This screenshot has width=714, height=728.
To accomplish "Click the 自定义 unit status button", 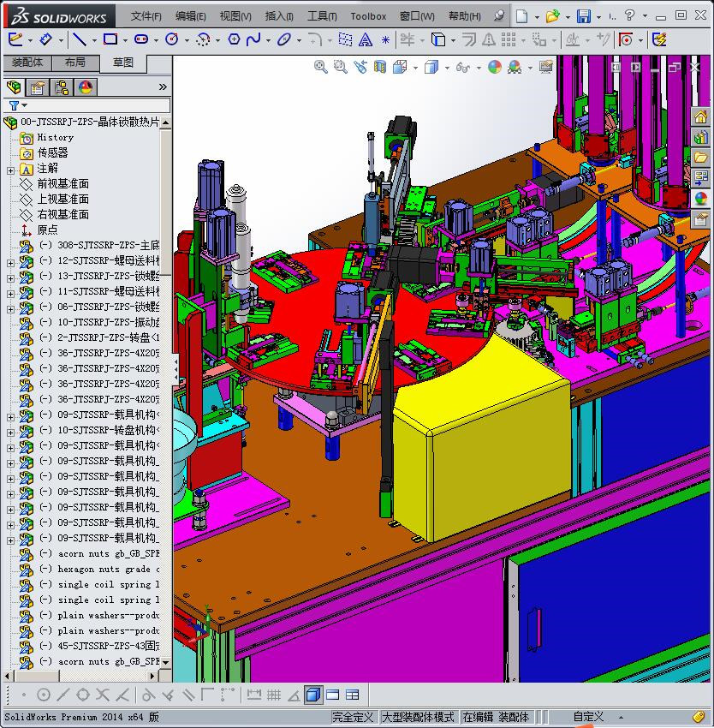I will coord(588,717).
